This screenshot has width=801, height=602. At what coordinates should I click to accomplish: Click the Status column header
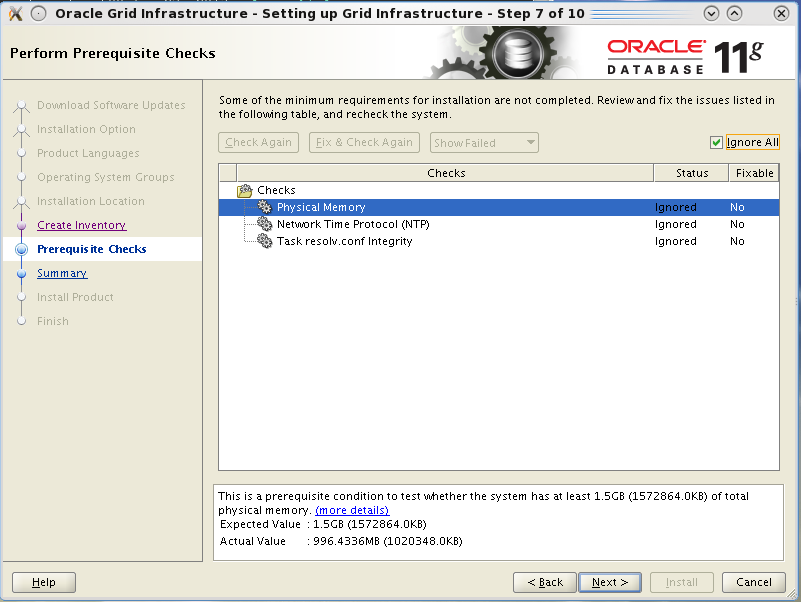point(691,173)
